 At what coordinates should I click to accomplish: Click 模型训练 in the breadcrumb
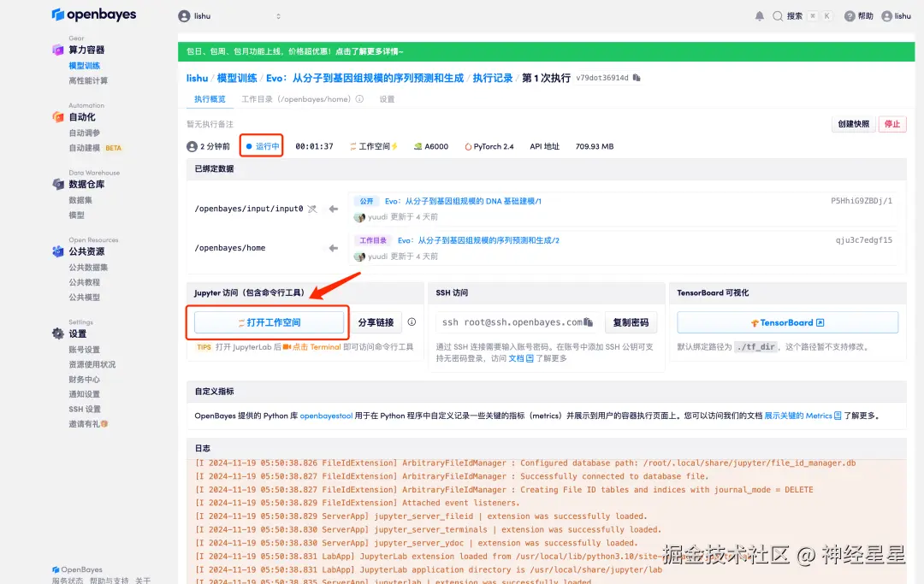click(x=237, y=78)
